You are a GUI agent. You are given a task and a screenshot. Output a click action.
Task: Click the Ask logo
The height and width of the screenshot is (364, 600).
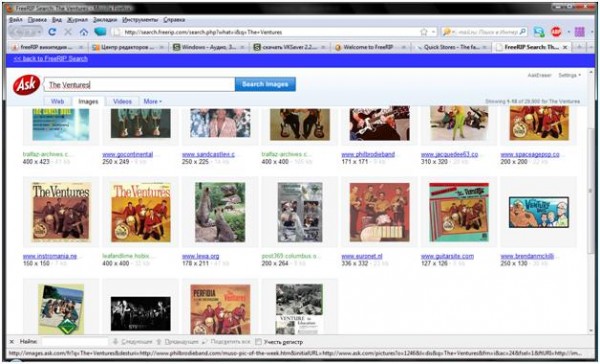(x=26, y=85)
